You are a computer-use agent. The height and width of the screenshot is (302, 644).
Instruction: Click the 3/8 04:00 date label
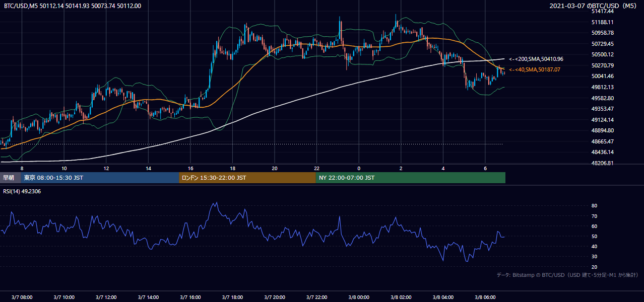click(x=443, y=297)
